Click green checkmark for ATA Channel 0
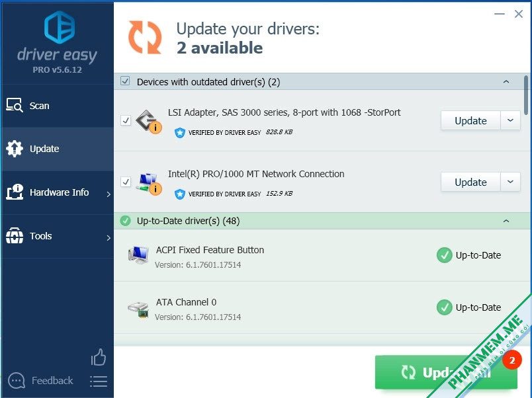Image resolution: width=532 pixels, height=398 pixels. click(444, 307)
